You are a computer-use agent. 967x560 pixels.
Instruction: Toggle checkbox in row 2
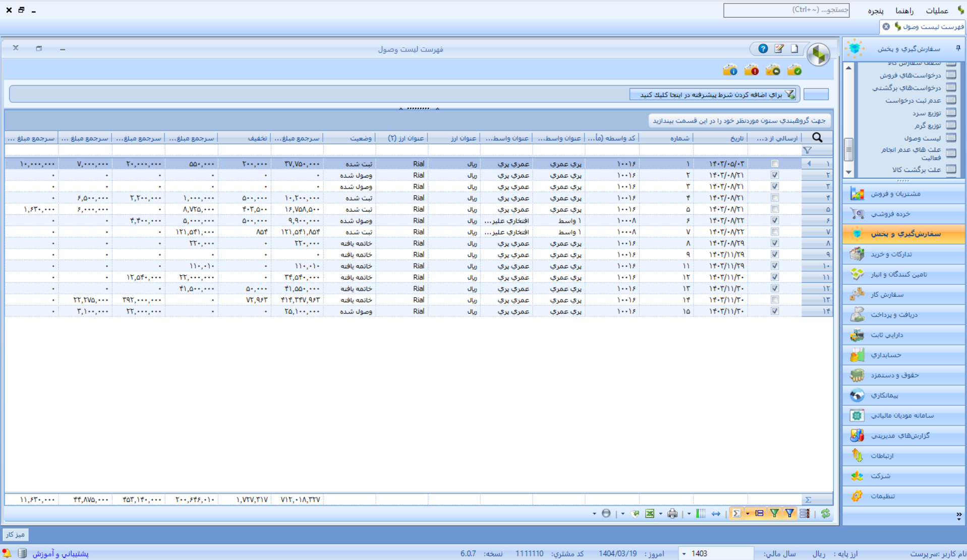pos(775,175)
